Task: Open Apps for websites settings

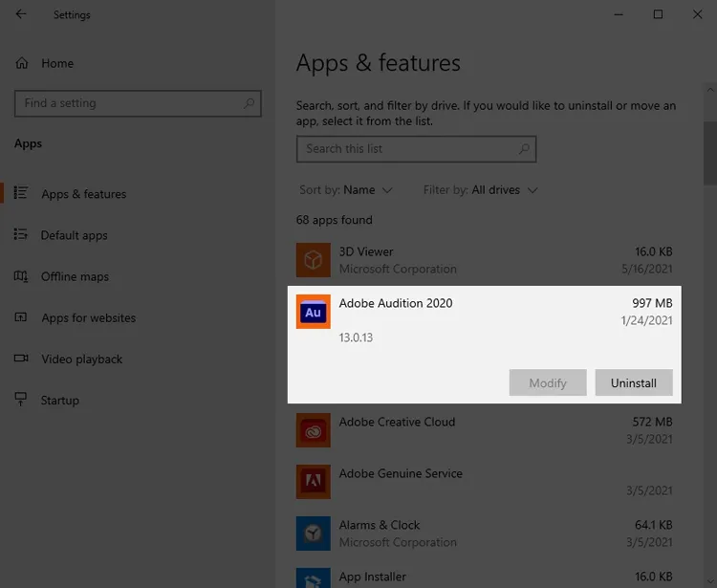Action: pos(89,317)
